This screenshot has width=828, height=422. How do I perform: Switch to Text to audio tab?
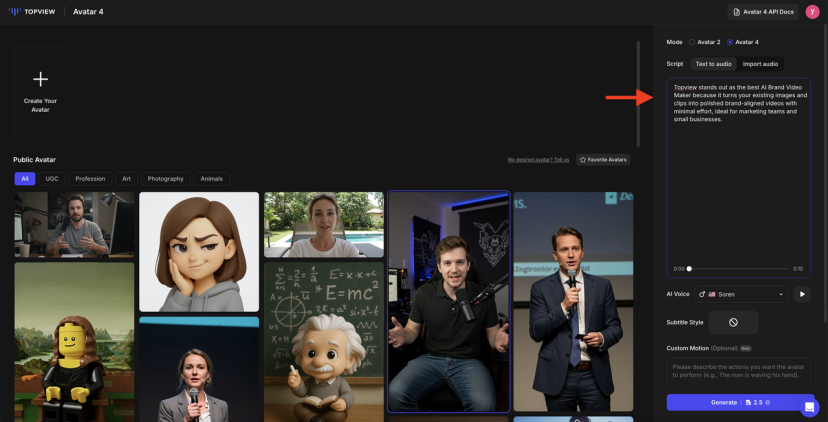point(713,64)
